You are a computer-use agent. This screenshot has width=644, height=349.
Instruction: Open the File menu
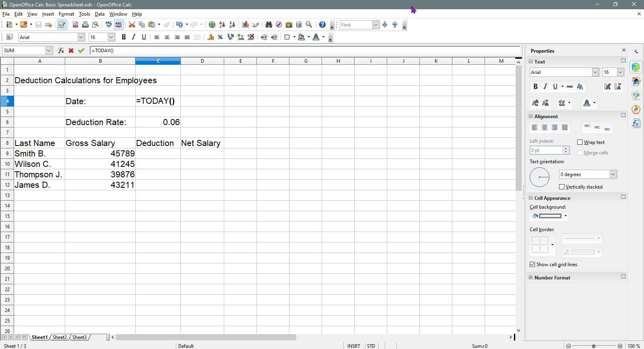pos(6,14)
